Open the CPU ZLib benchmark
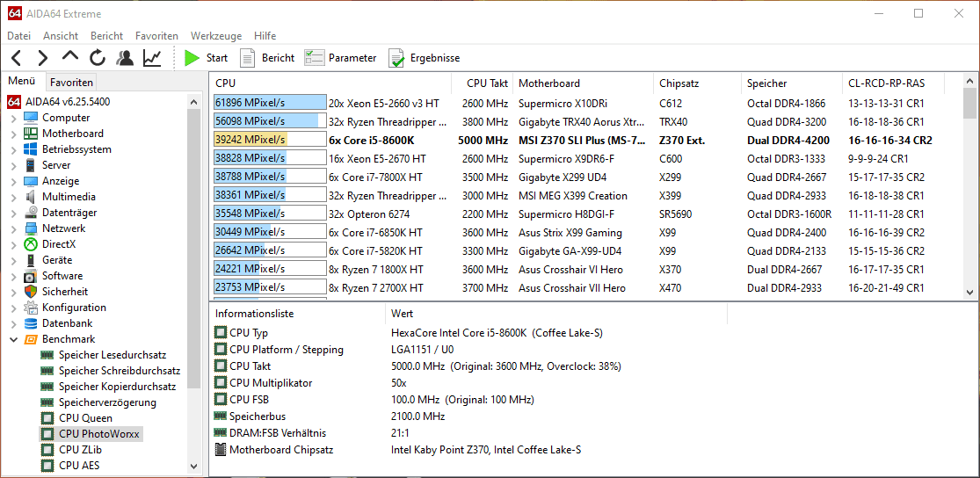980x478 pixels. (83, 449)
